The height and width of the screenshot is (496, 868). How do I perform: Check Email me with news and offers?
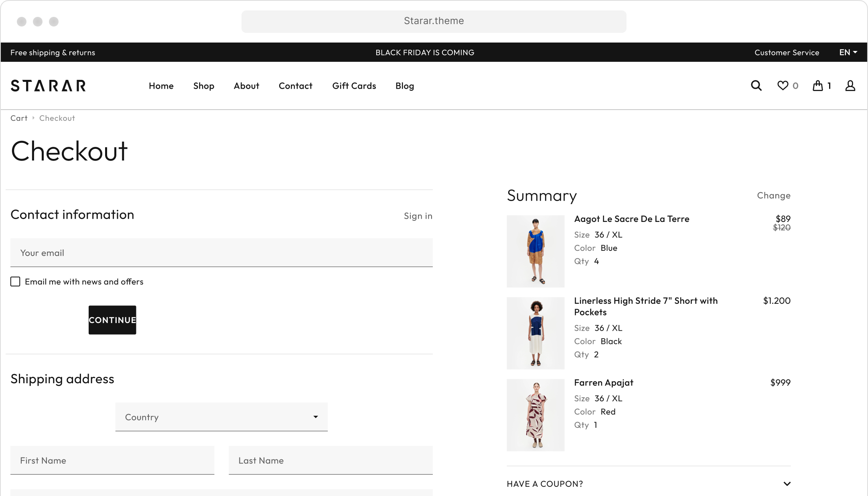(15, 282)
